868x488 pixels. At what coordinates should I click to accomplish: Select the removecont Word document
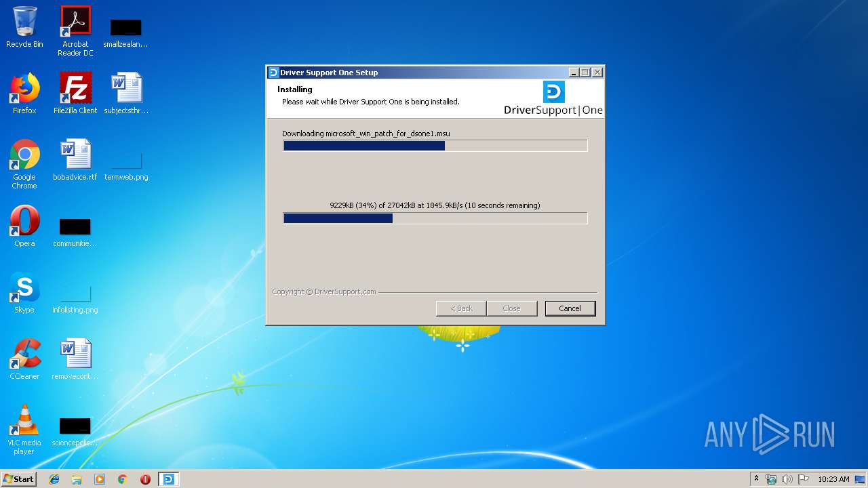click(x=75, y=359)
